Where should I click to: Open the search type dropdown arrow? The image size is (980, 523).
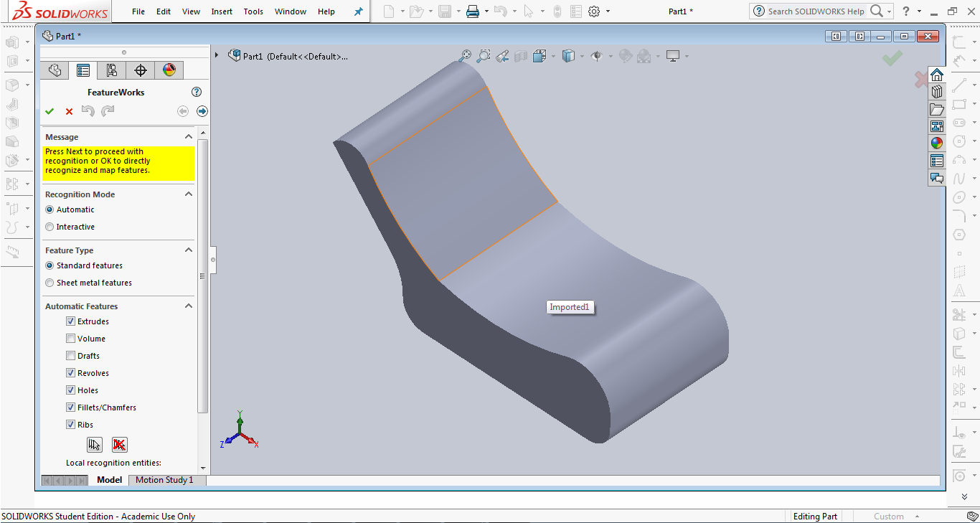[x=890, y=11]
